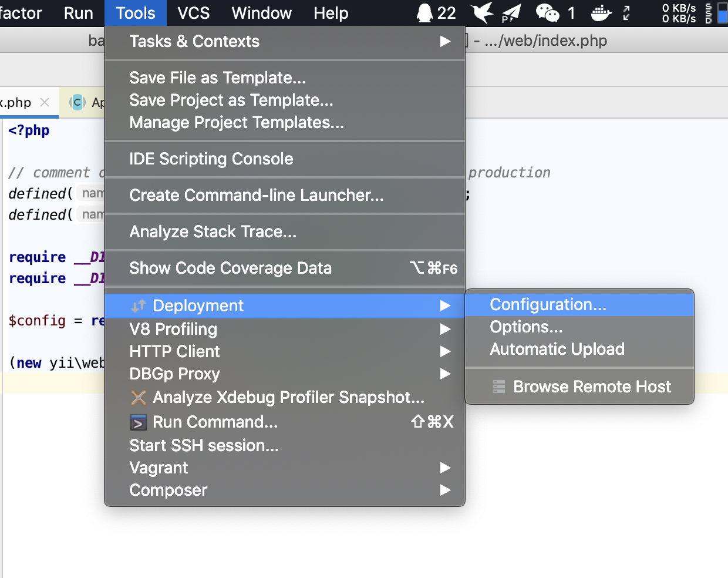
Task: Open IDE Scripting Console
Action: tap(285, 159)
